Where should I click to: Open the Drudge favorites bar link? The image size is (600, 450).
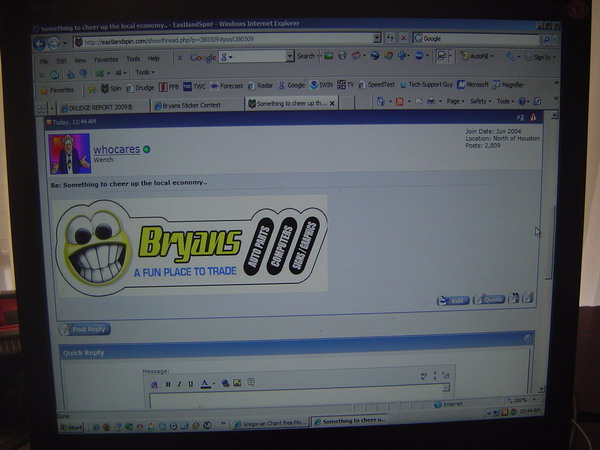140,88
